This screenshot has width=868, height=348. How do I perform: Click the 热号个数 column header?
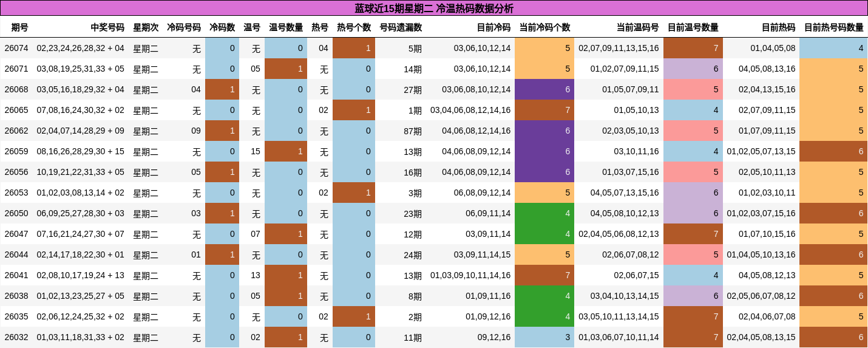354,27
